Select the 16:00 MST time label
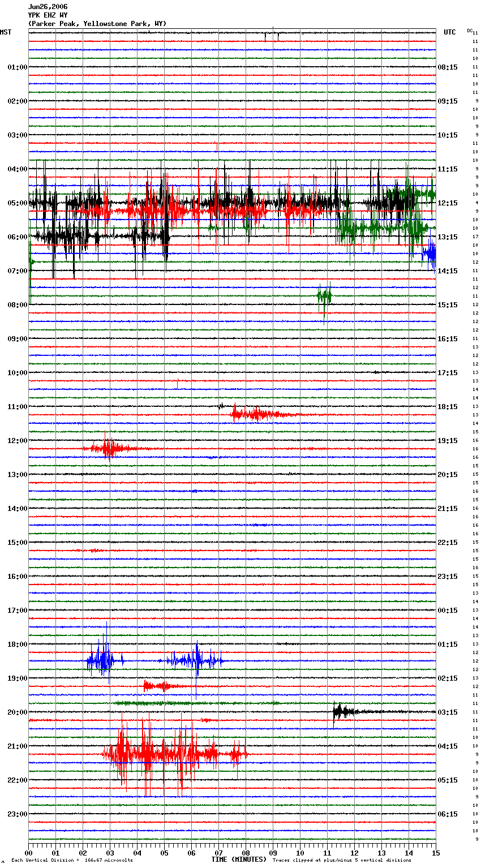481x868 pixels. click(x=17, y=576)
